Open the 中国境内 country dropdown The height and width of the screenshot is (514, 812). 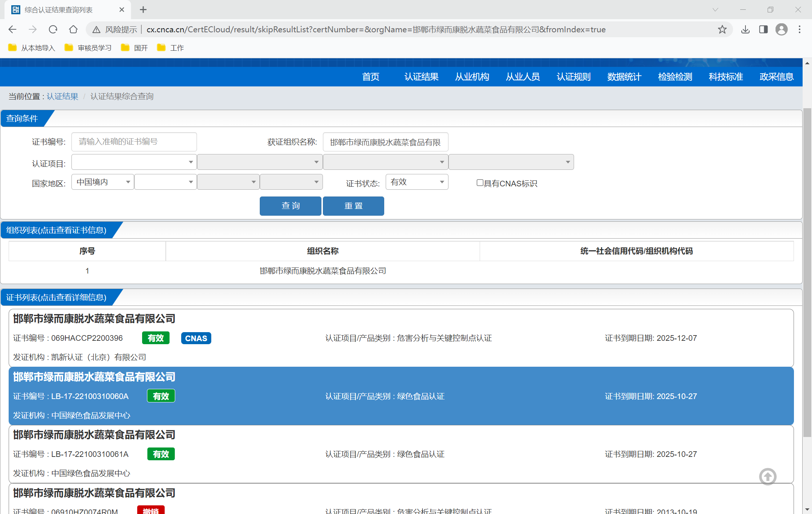pos(103,182)
